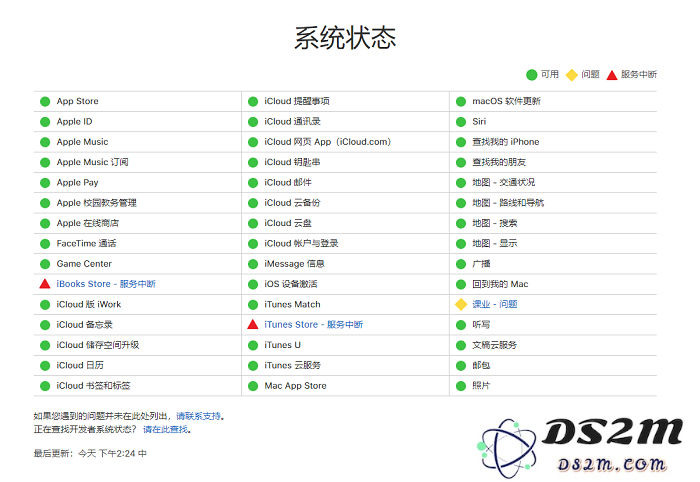Click the yellow 问题 legend diamond
700x482 pixels.
[x=571, y=75]
